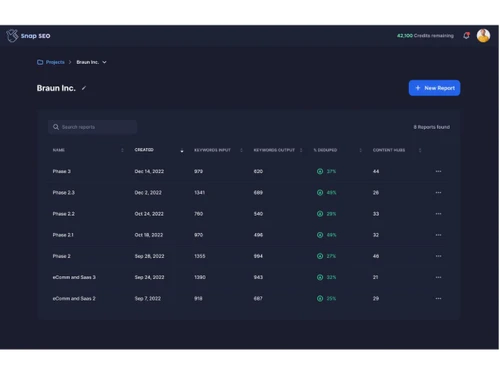Open the user profile avatar
The width and height of the screenshot is (500, 375).
[x=483, y=35]
